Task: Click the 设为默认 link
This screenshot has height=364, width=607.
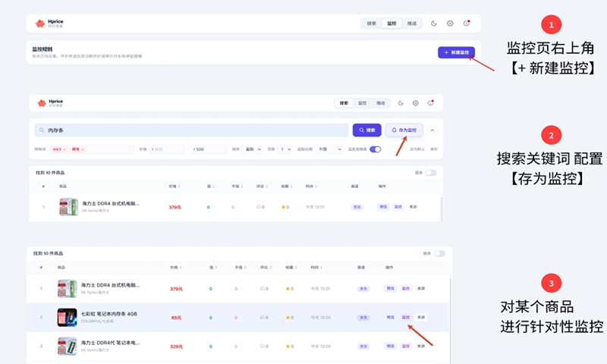Action: tap(417, 149)
